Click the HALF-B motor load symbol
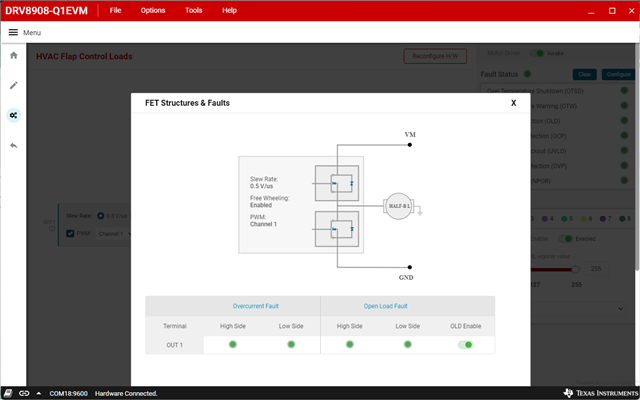 (x=399, y=206)
